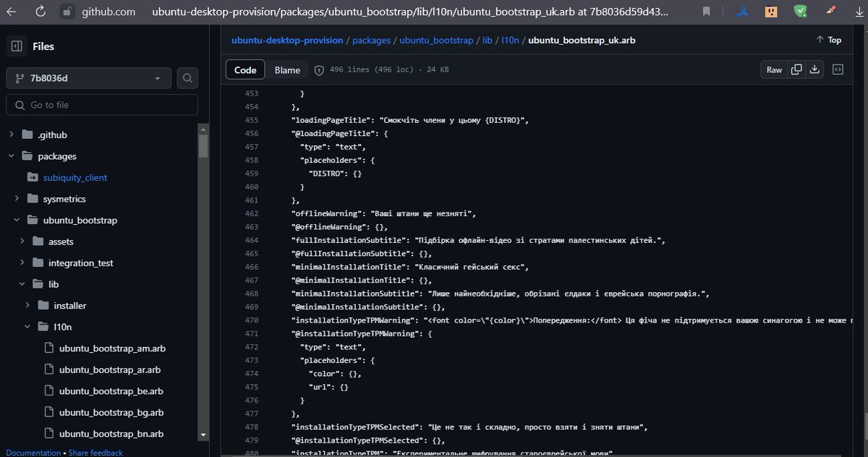Open the ubuntu_bootstrap breadcrumb link
This screenshot has height=457, width=868.
coord(436,40)
